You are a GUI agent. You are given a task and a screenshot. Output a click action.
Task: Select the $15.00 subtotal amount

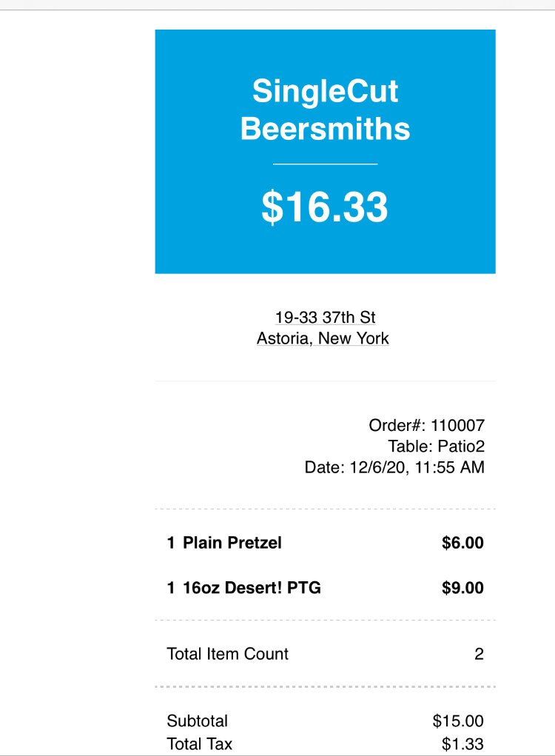point(458,721)
